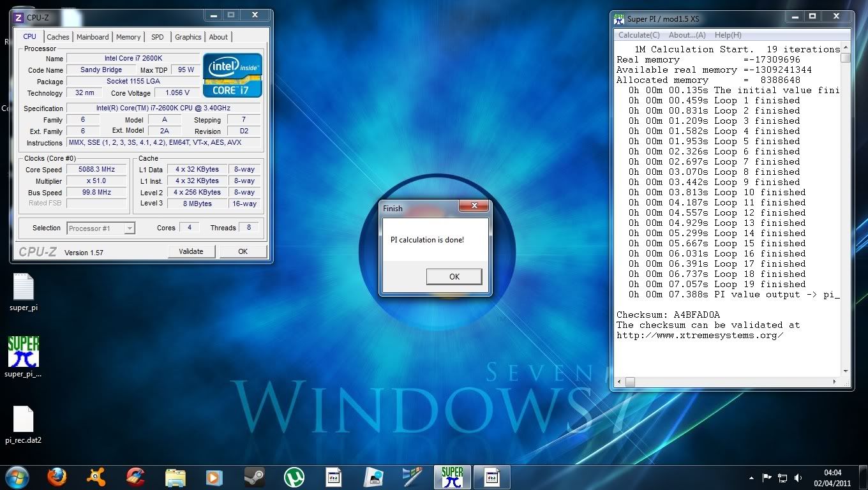
Task: Click the 'Loop 1 finished' line
Action: 714,100
